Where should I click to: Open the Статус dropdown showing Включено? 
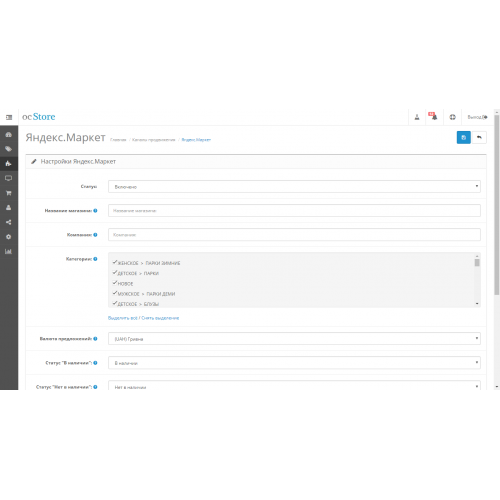pyautogui.click(x=294, y=187)
